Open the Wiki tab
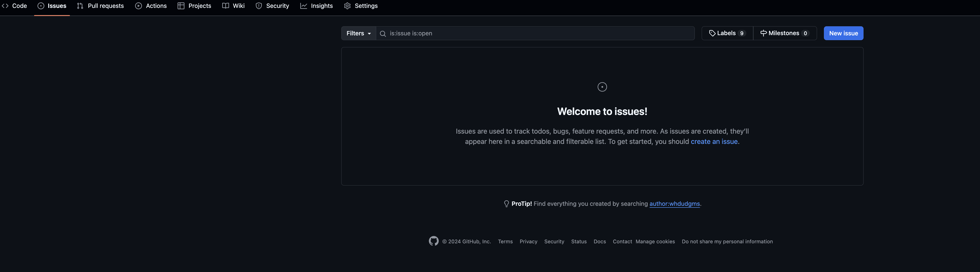This screenshot has height=272, width=980. click(x=234, y=6)
